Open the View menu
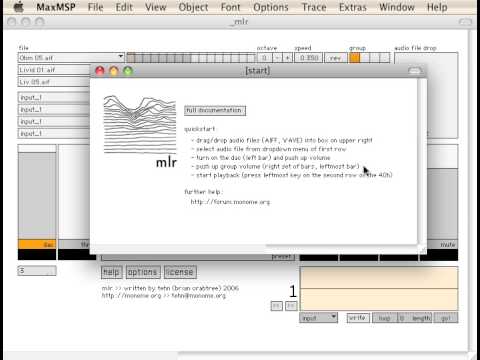The image size is (480, 360). click(155, 7)
